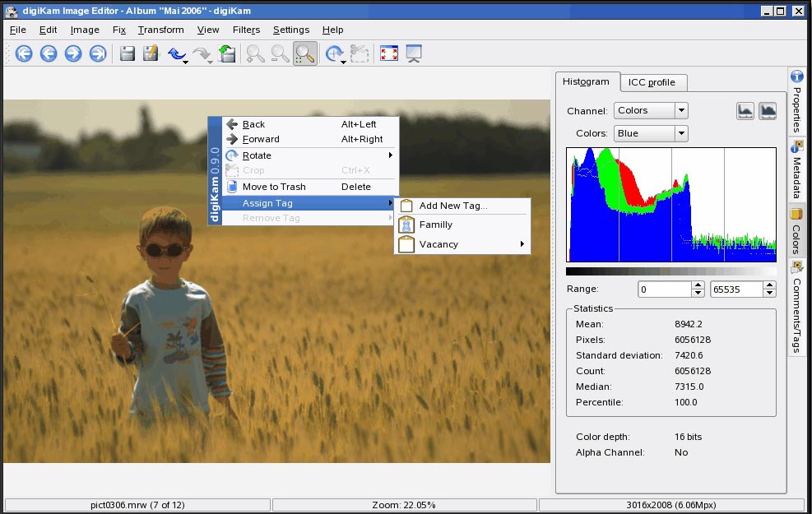Assign the Familly tag to the image

[436, 225]
